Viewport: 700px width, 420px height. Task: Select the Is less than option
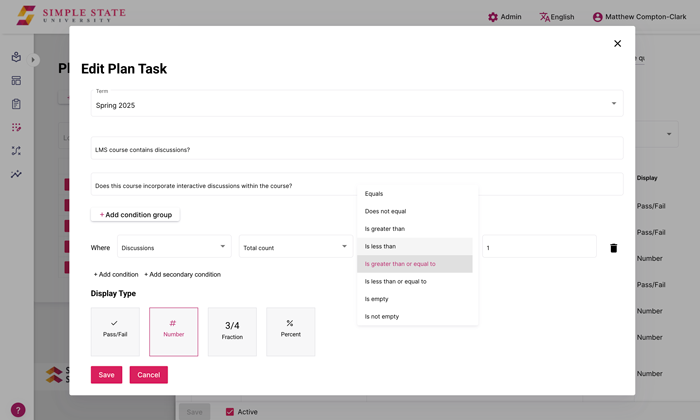(x=415, y=246)
